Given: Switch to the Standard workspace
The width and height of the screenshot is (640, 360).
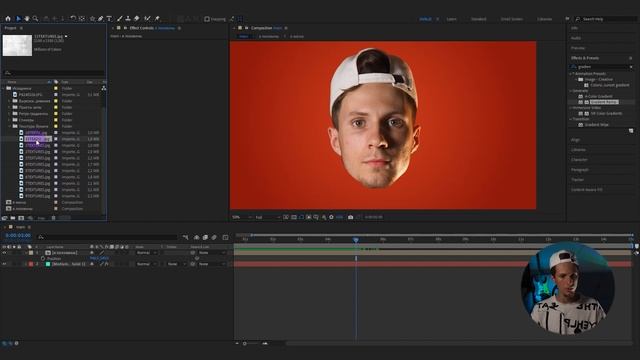Looking at the screenshot, I should click(x=478, y=19).
